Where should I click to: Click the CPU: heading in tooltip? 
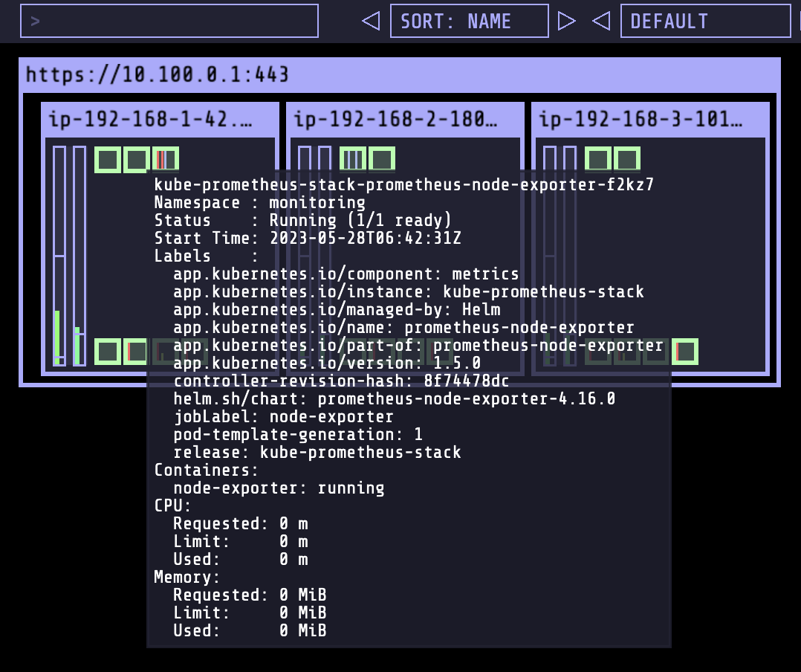coord(172,506)
